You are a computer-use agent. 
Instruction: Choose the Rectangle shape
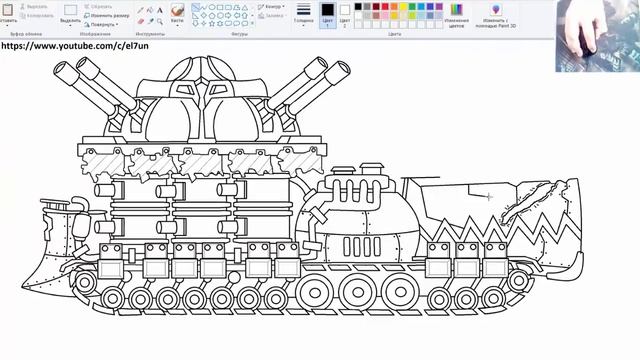220,7
